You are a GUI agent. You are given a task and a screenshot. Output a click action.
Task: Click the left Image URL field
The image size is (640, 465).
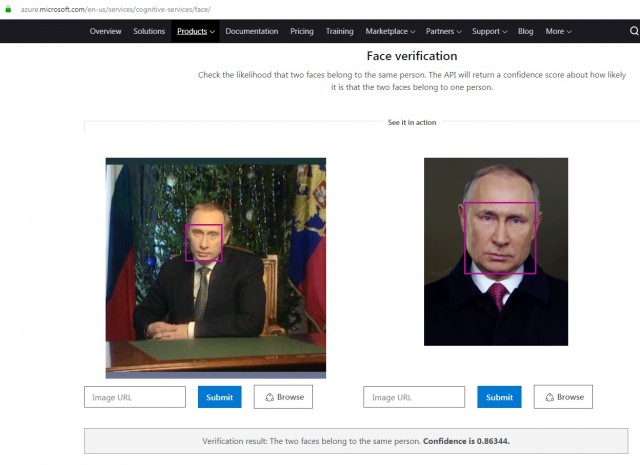click(x=135, y=397)
